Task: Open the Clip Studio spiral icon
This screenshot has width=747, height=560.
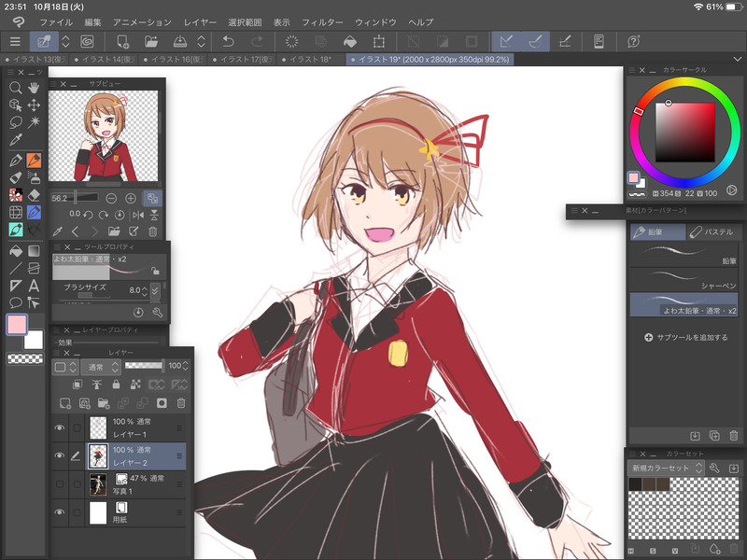Action: [x=87, y=42]
